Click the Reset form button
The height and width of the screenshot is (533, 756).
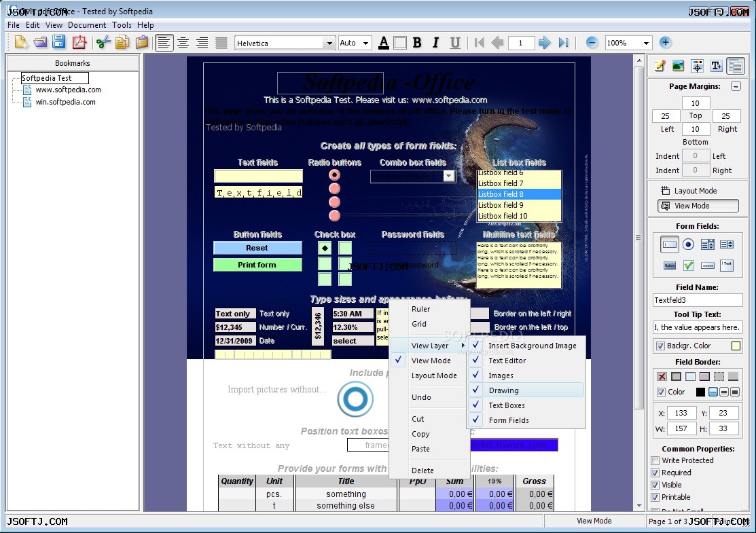click(x=257, y=248)
